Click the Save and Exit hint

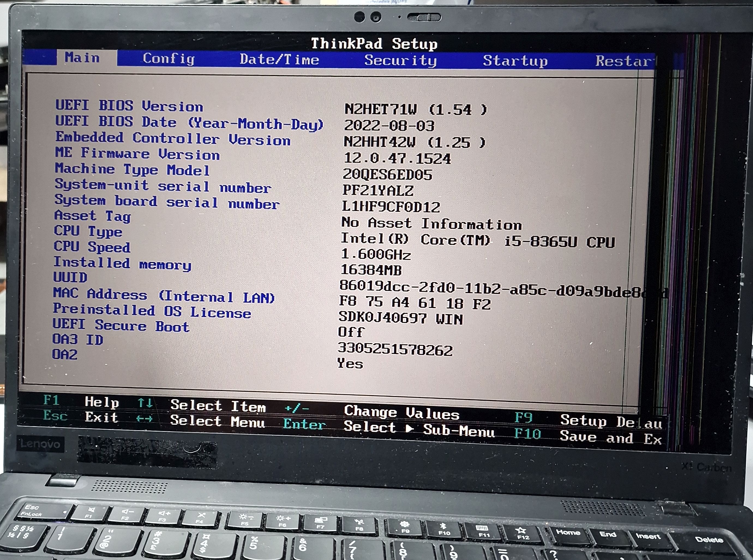(x=611, y=437)
